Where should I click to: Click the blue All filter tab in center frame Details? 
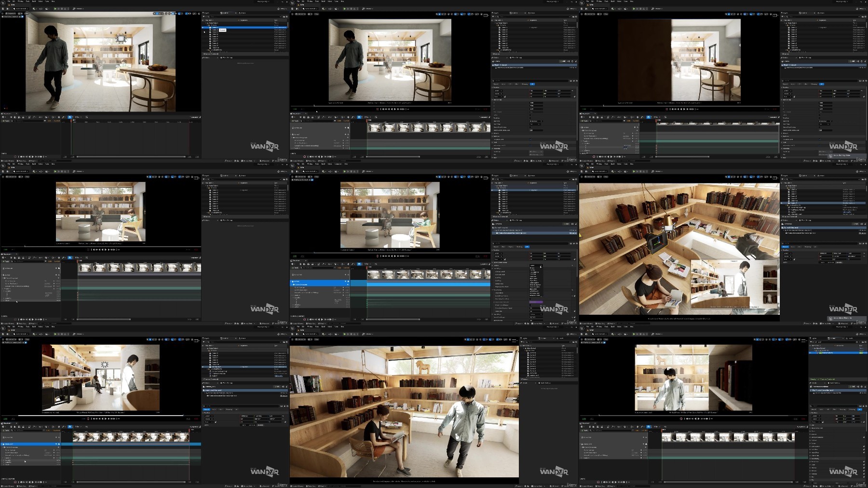[x=527, y=247]
